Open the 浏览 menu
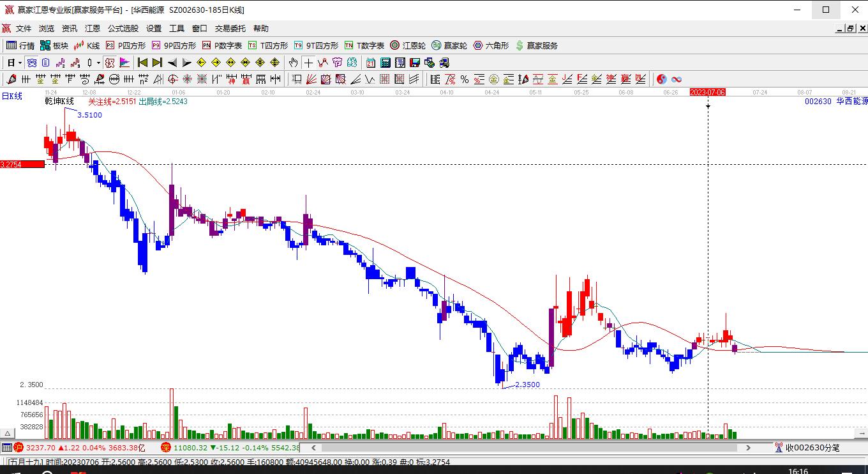The width and height of the screenshot is (868, 474). click(47, 28)
